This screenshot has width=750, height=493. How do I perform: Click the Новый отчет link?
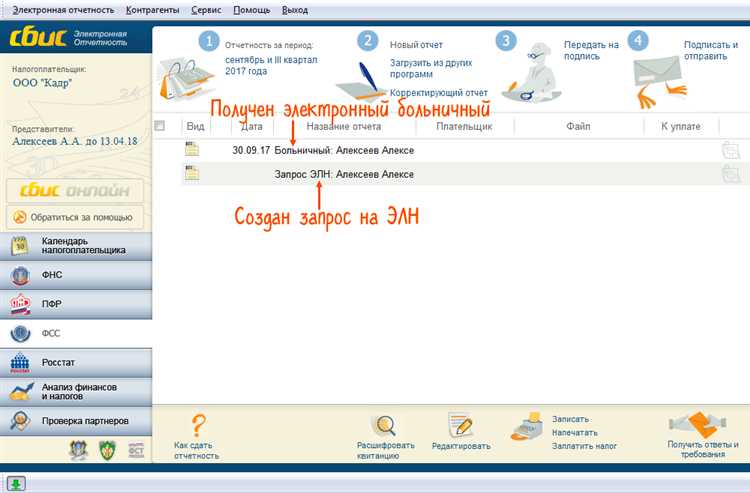click(416, 45)
